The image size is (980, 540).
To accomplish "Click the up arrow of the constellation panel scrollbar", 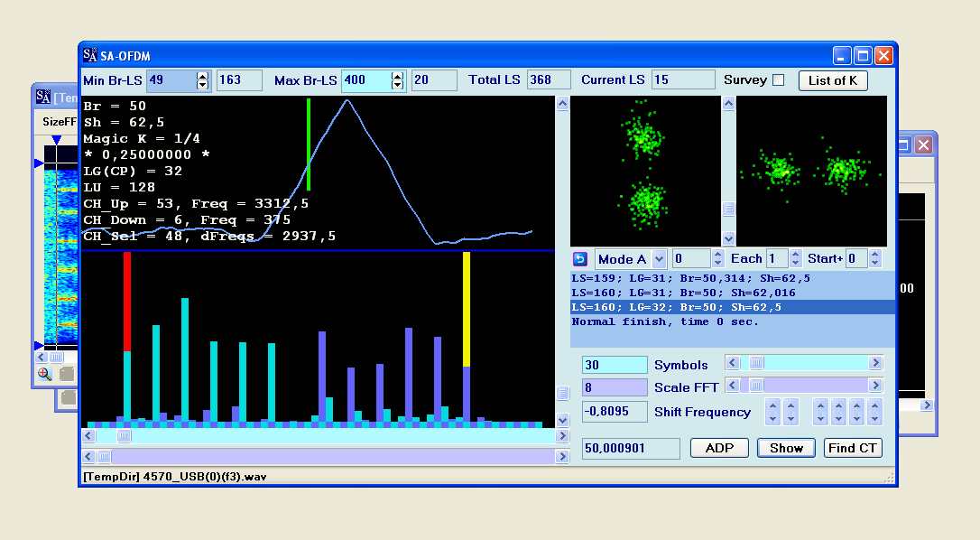I will coord(729,103).
